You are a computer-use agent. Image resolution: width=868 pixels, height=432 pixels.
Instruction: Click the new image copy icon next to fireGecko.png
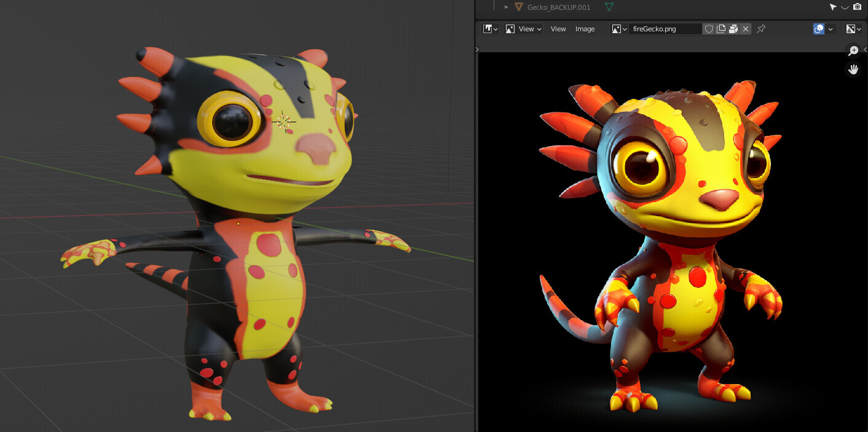point(720,28)
